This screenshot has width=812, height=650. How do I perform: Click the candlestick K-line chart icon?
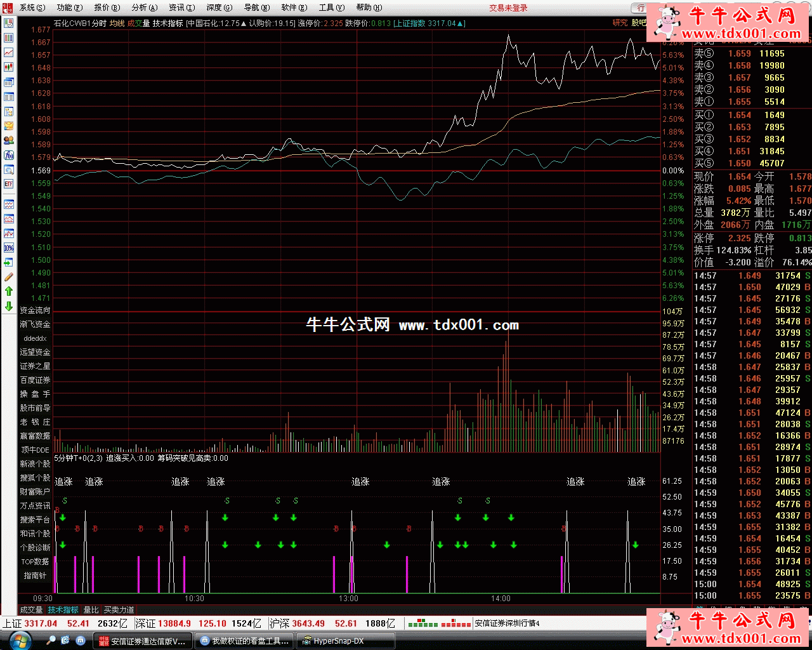[9, 67]
